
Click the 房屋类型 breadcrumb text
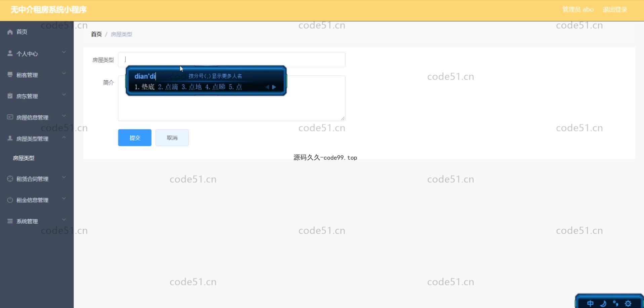(x=121, y=34)
